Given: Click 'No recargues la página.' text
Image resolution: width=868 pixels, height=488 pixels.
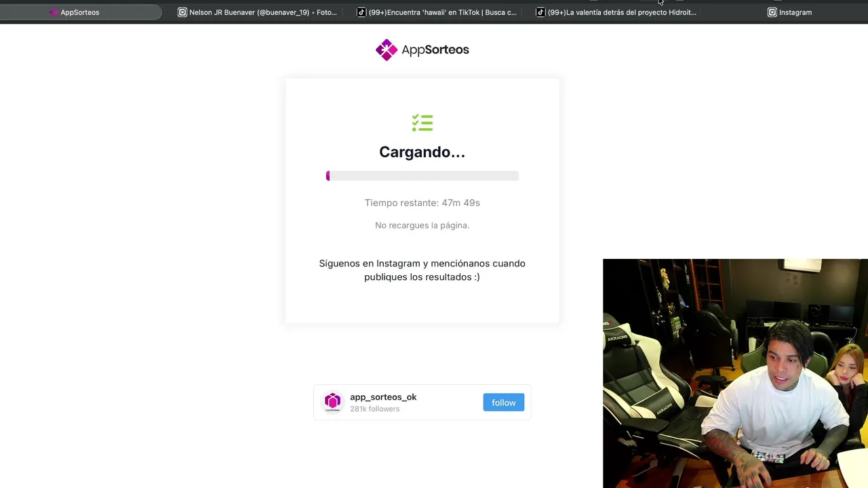Looking at the screenshot, I should [x=422, y=225].
